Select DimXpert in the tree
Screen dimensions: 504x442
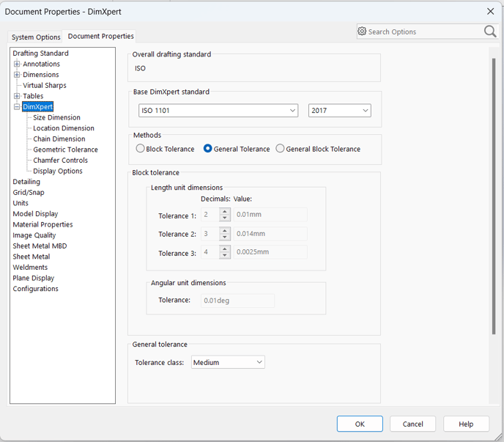(x=37, y=107)
